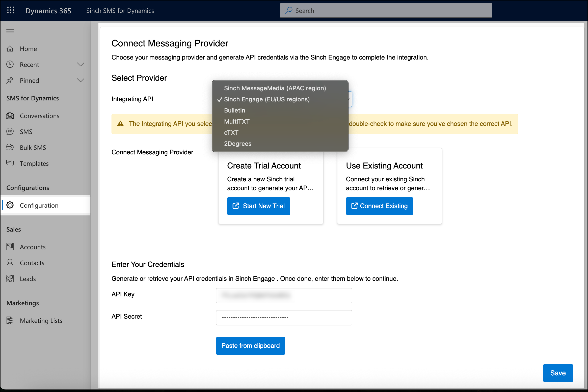The height and width of the screenshot is (392, 588).
Task: Open Sinch SMS for Dynamics app title
Action: 120,11
